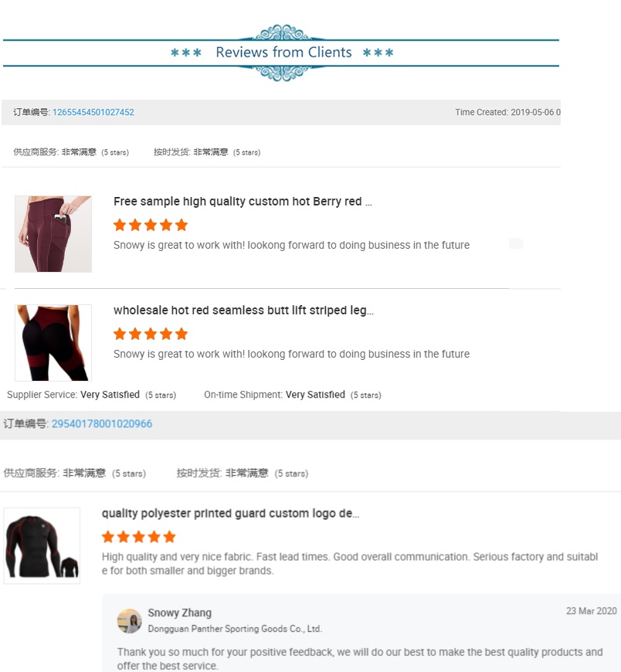Click the black polyester rash guard thumbnail
The height and width of the screenshot is (672, 621).
tap(42, 545)
